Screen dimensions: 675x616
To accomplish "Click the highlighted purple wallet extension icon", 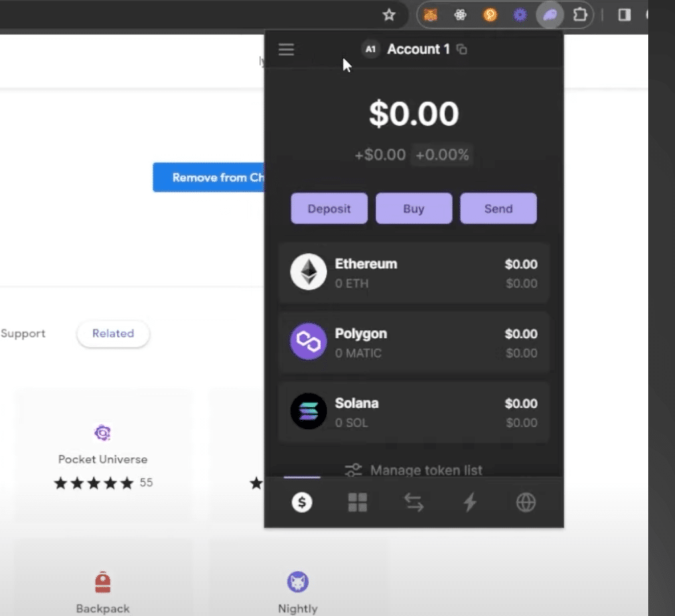I will (550, 15).
